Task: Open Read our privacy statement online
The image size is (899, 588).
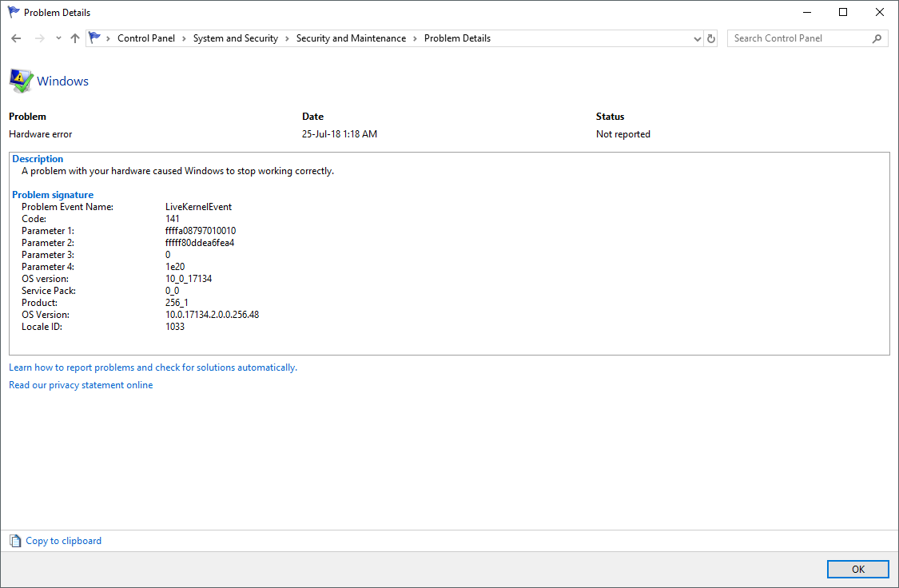Action: [x=81, y=385]
